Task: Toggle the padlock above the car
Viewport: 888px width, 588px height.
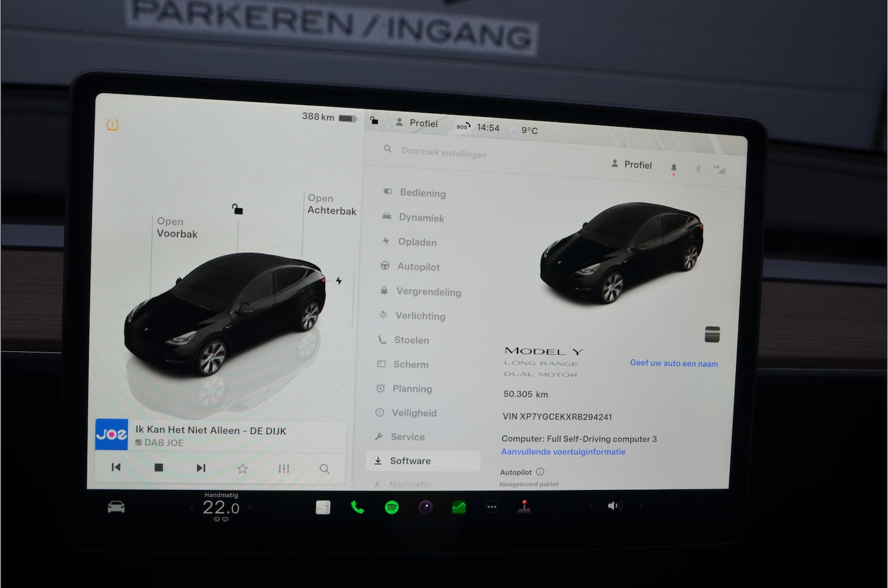Action: (x=238, y=209)
